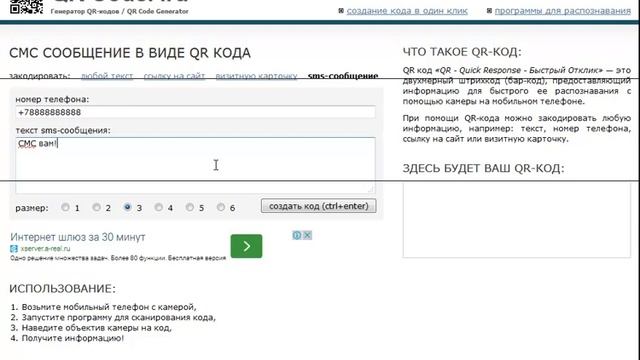Click the 'Генератор QR-кодов / QR Code Generator' subtitle
Viewport: 640px width, 360px height.
point(120,11)
